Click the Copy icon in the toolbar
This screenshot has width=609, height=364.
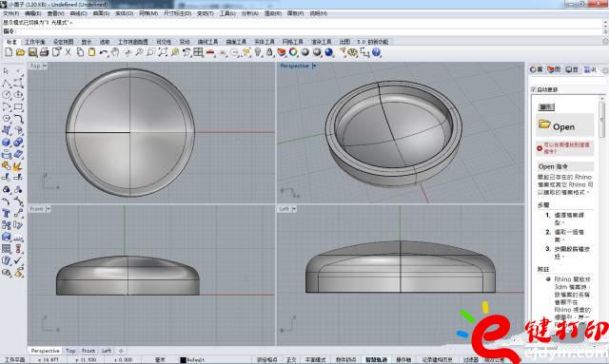[x=80, y=52]
